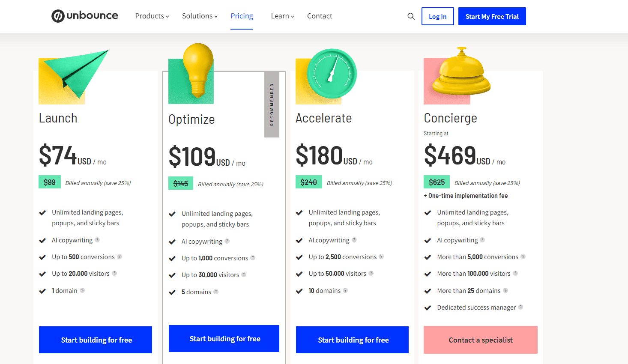Click the Unbounce logo
This screenshot has height=364, width=628.
[85, 16]
